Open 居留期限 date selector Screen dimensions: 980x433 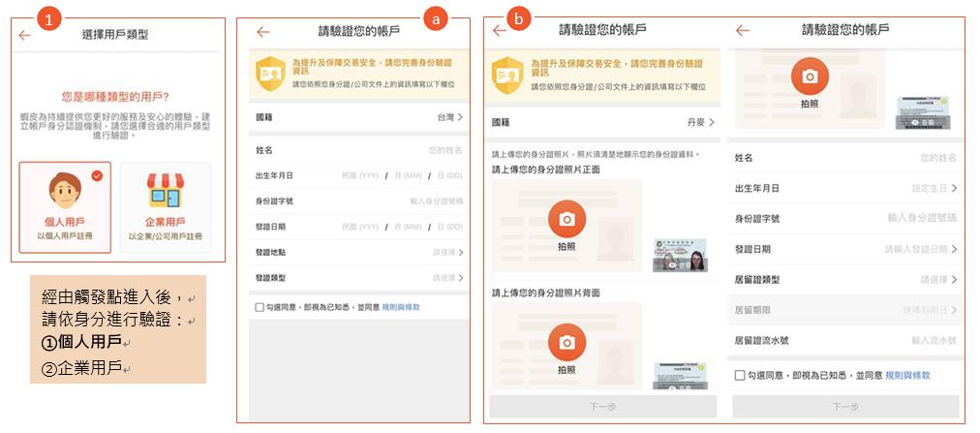(x=845, y=310)
